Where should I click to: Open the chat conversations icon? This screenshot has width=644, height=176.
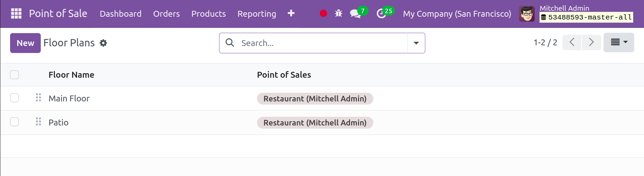[x=355, y=14]
